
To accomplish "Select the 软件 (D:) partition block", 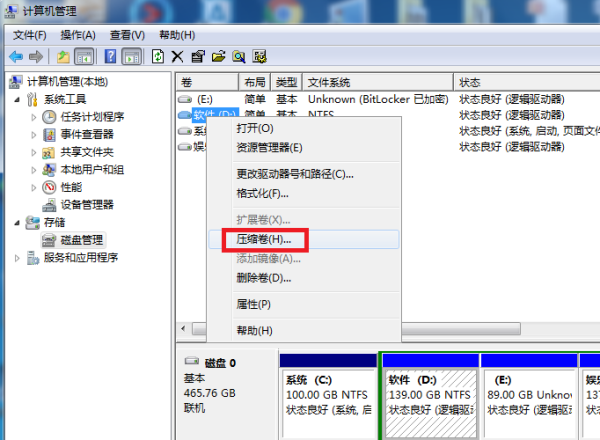I will [x=431, y=395].
